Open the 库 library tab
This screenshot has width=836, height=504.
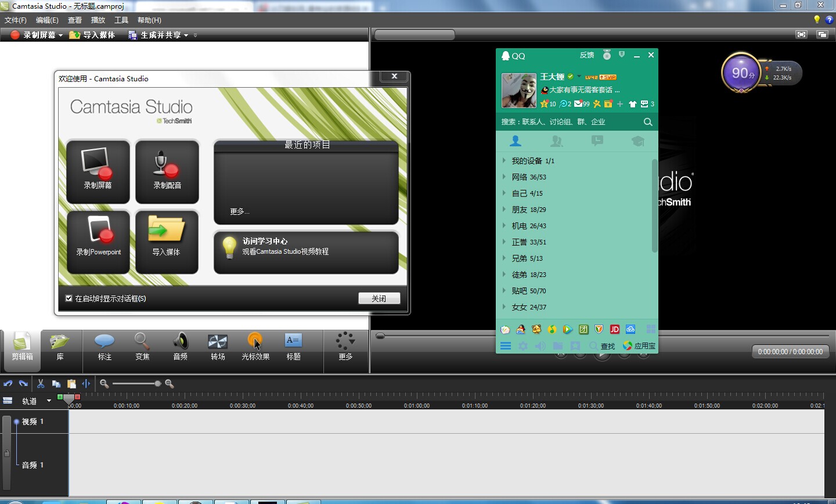[60, 347]
